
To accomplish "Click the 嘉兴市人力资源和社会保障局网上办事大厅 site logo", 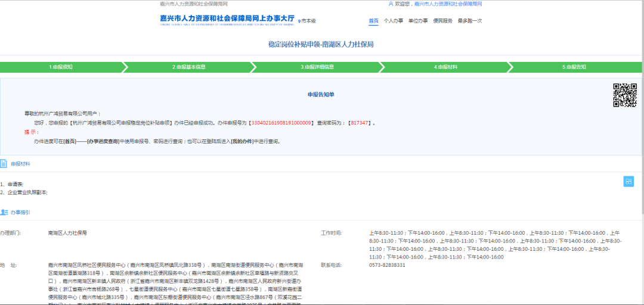I will (x=227, y=20).
